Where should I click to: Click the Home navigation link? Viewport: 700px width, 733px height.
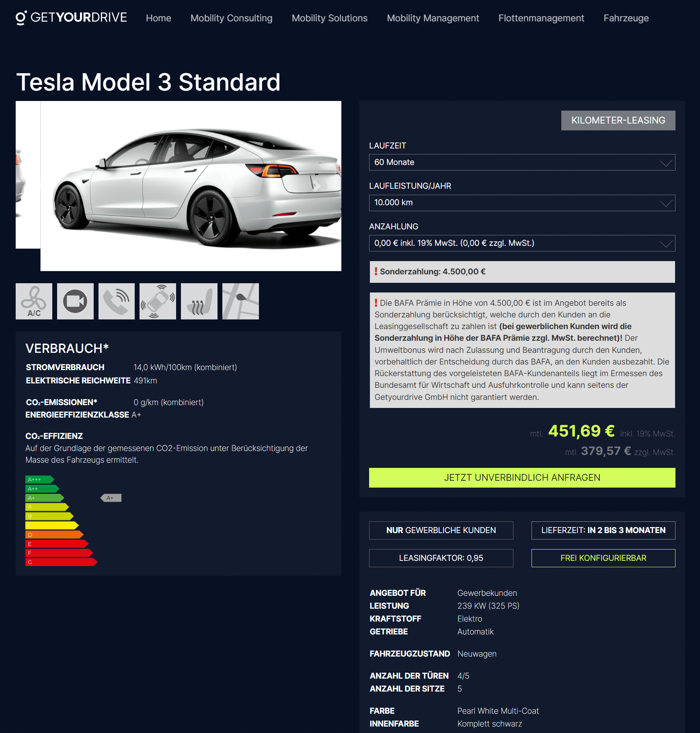click(158, 18)
